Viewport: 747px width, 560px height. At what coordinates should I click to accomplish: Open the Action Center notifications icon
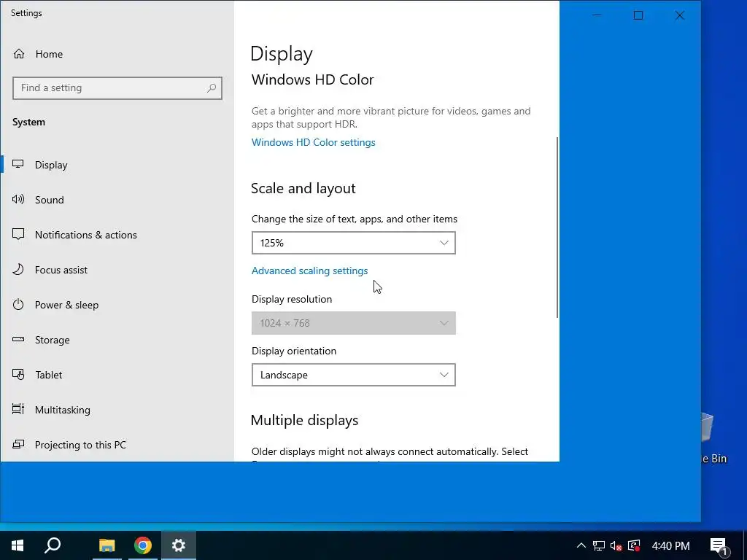719,545
